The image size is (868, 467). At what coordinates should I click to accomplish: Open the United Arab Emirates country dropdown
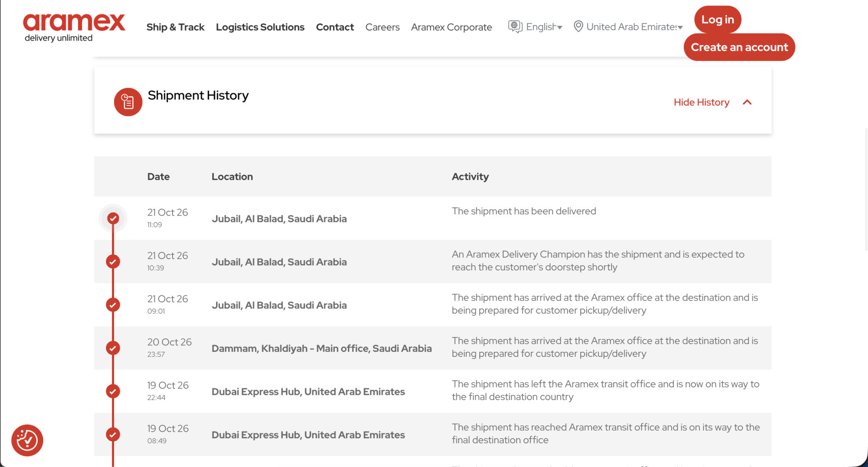coord(634,27)
